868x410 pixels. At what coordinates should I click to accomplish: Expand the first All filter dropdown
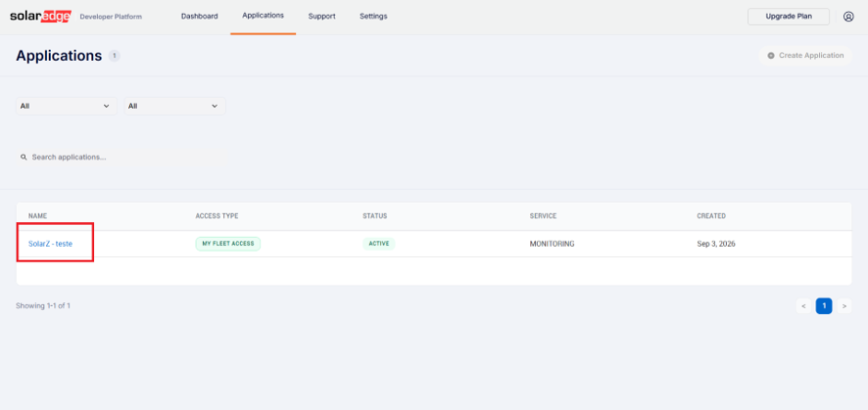pos(67,106)
